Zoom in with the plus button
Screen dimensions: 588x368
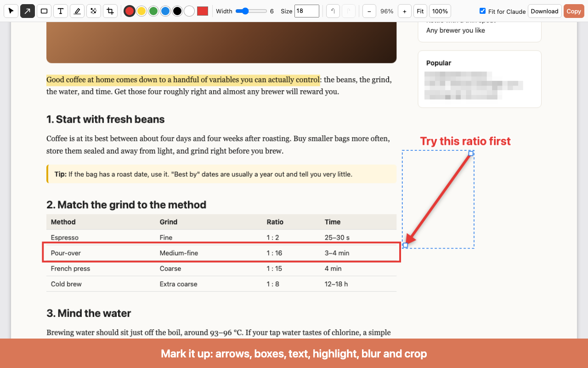point(404,11)
